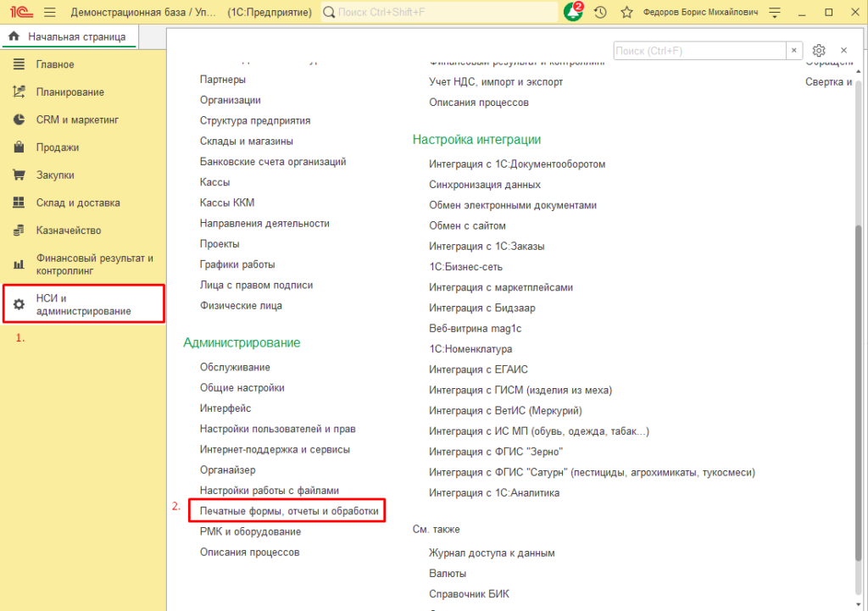Screen dimensions: 868x611
Task: Open favorites star icon
Action: pyautogui.click(x=626, y=12)
